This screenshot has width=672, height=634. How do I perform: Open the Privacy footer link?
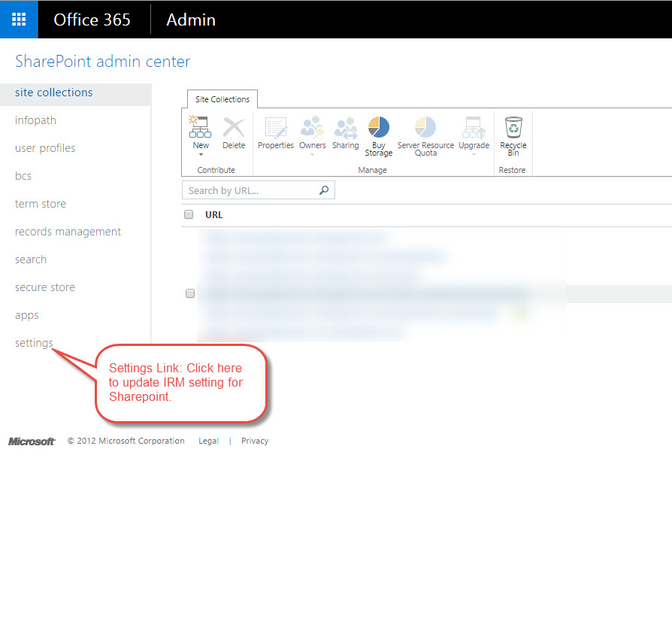pyautogui.click(x=255, y=441)
